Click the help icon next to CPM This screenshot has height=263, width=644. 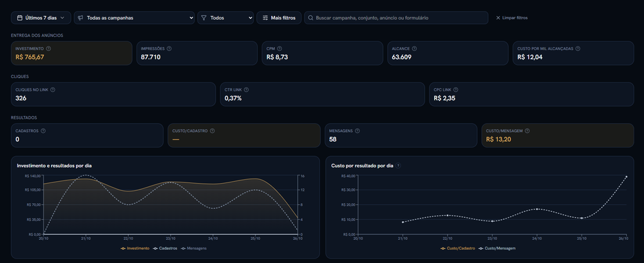click(x=279, y=48)
